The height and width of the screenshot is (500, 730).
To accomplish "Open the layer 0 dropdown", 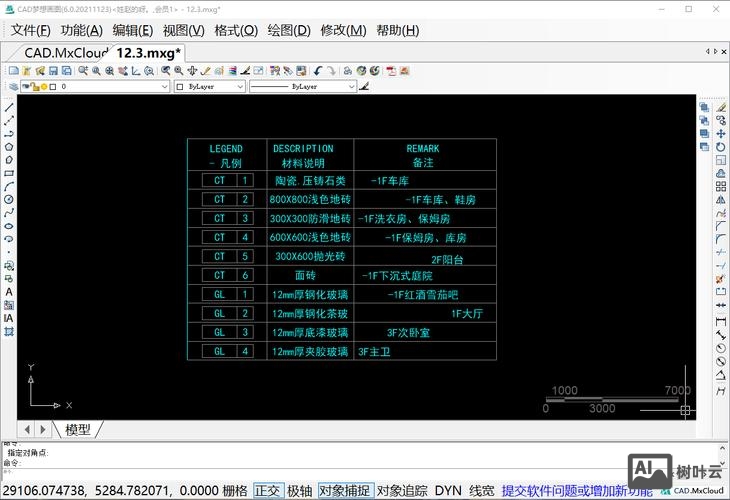I will [x=165, y=87].
